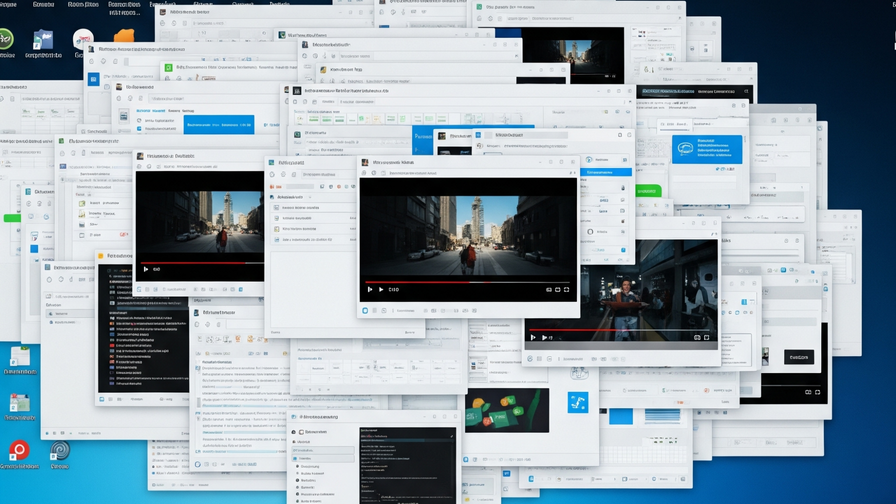Open the green round desktop icon at top left
896x504 pixels.
(x=6, y=39)
